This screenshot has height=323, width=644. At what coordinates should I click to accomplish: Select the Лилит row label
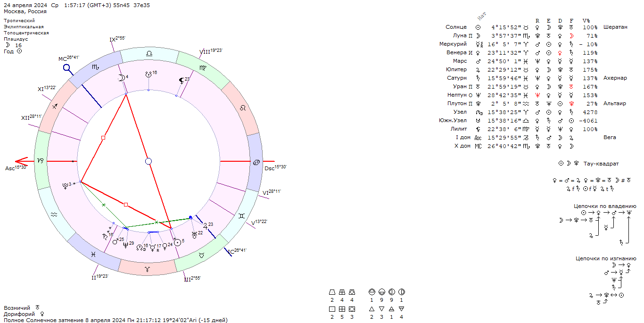point(459,129)
